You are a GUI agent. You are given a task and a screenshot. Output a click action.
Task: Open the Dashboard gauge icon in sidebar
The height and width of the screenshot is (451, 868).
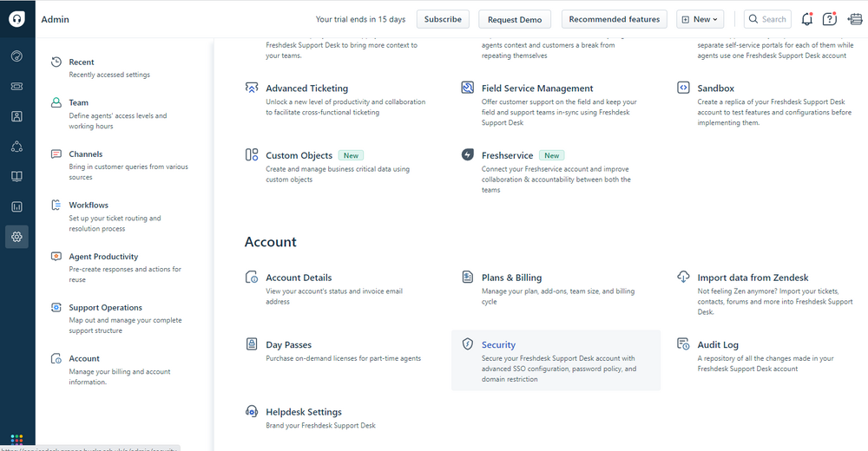pyautogui.click(x=17, y=56)
